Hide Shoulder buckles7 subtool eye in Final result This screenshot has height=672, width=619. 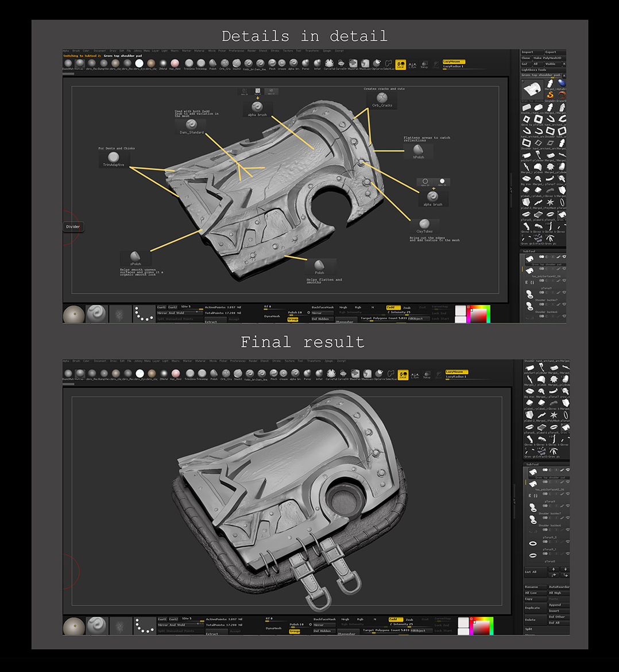[567, 505]
